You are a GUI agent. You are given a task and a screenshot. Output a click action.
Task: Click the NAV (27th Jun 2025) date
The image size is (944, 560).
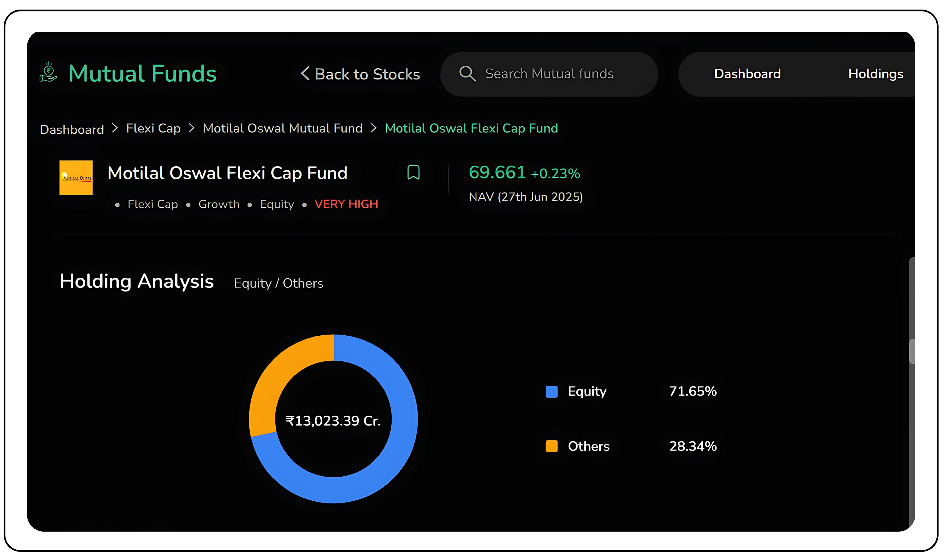(526, 197)
